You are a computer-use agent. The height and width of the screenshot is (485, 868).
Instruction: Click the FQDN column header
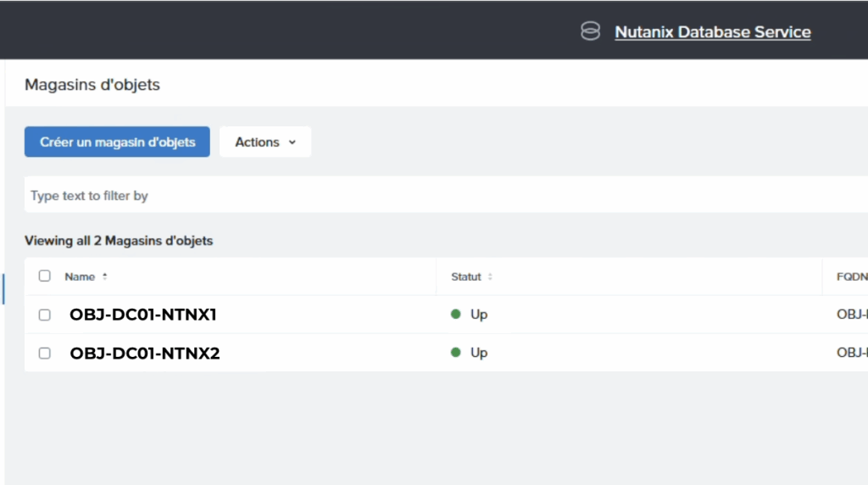[852, 276]
